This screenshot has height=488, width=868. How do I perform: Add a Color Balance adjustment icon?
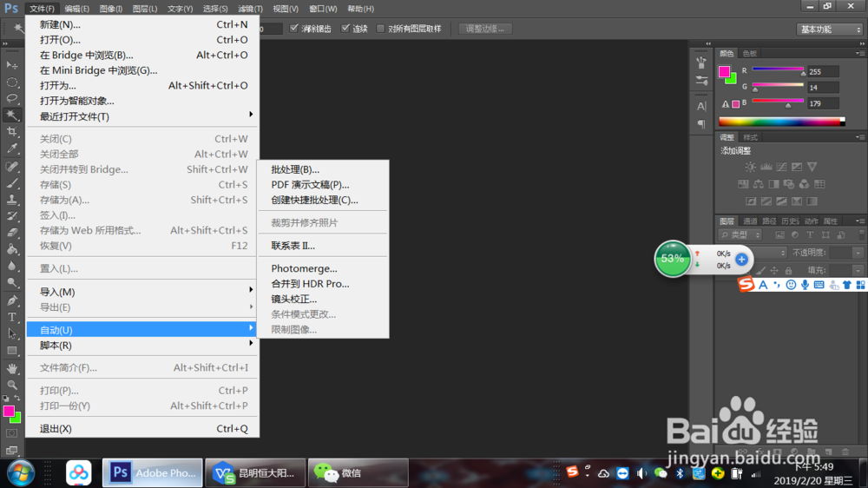pos(759,184)
